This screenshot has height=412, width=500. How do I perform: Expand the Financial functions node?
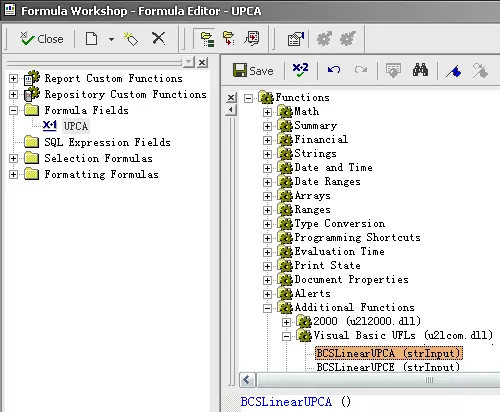click(x=267, y=140)
